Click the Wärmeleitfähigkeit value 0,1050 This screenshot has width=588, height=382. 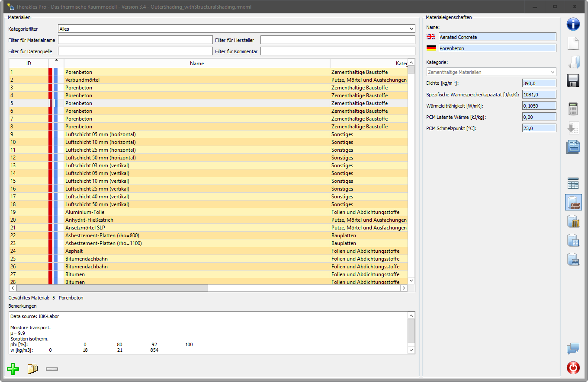click(x=539, y=106)
